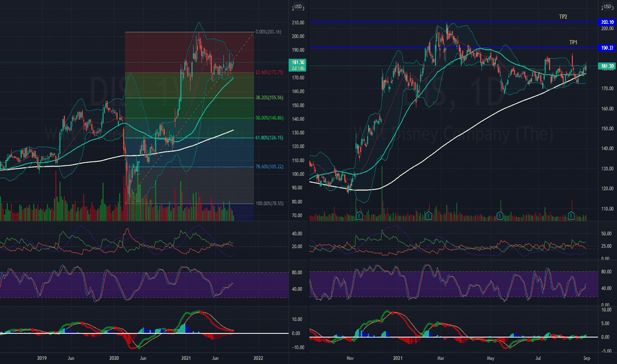Open the earnings E marker just after Nov
The width and height of the screenshot is (617, 364).
click(x=359, y=215)
